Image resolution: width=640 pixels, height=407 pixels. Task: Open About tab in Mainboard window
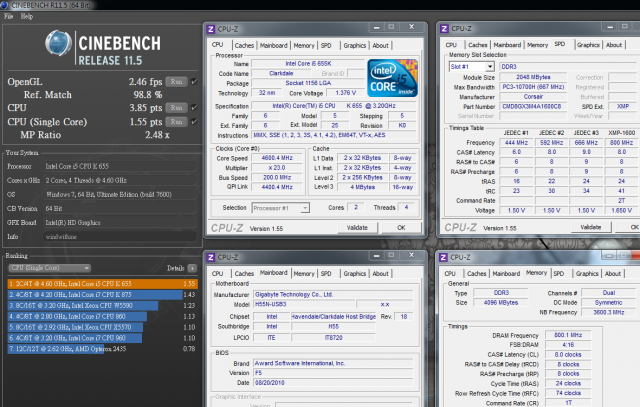[380, 274]
